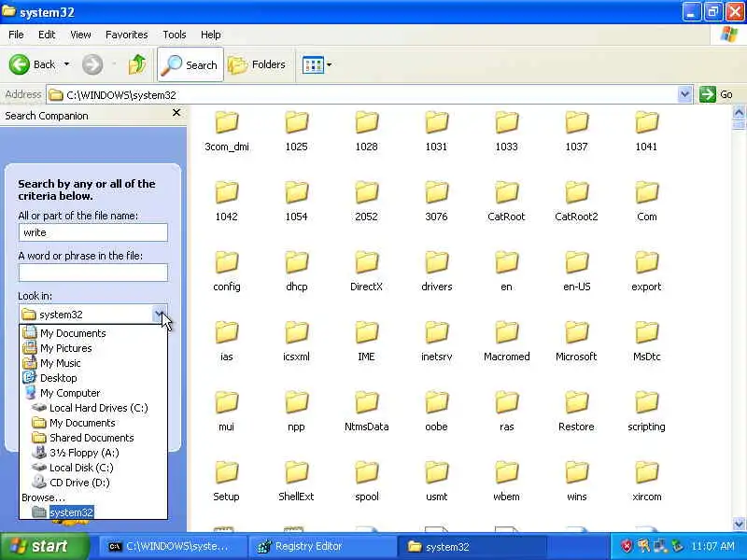747x560 pixels.
Task: Close the Search Companion pane
Action: [x=176, y=113]
